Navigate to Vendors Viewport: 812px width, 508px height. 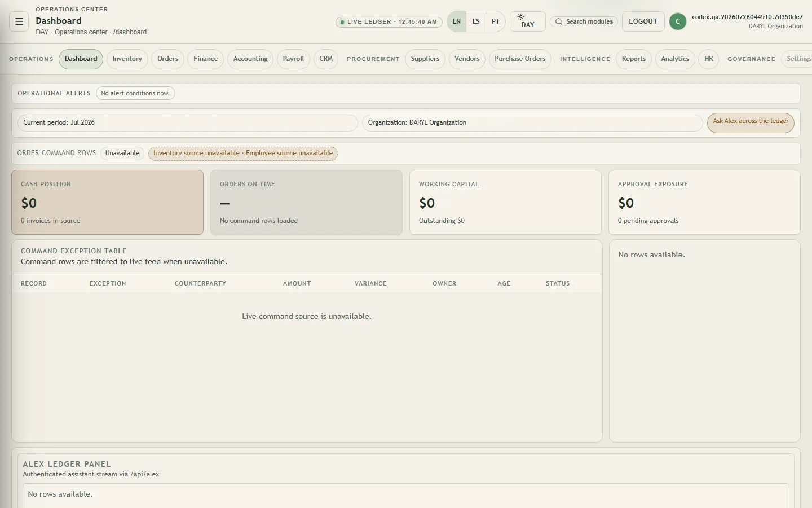click(x=467, y=59)
